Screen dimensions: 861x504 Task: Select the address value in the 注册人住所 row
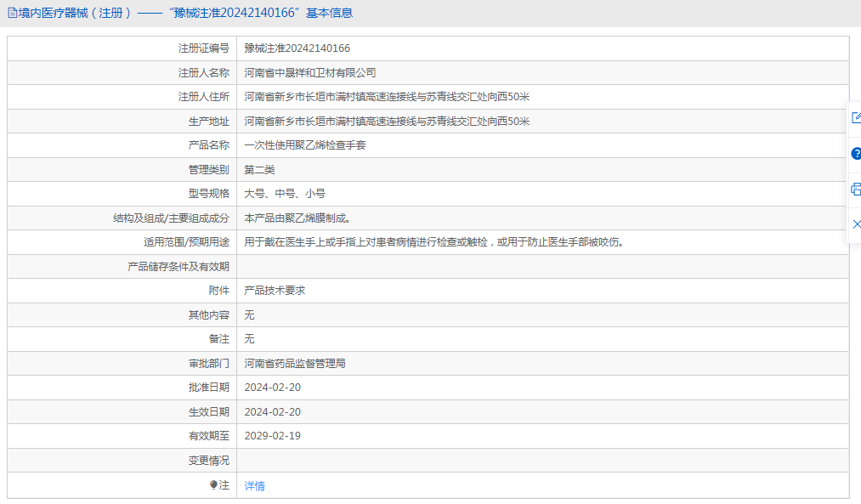pyautogui.click(x=387, y=97)
